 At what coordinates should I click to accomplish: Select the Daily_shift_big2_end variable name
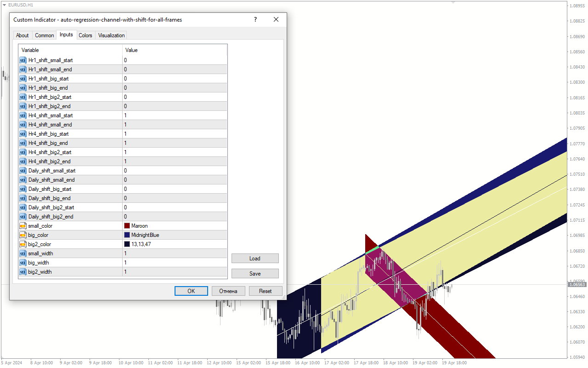[51, 217]
